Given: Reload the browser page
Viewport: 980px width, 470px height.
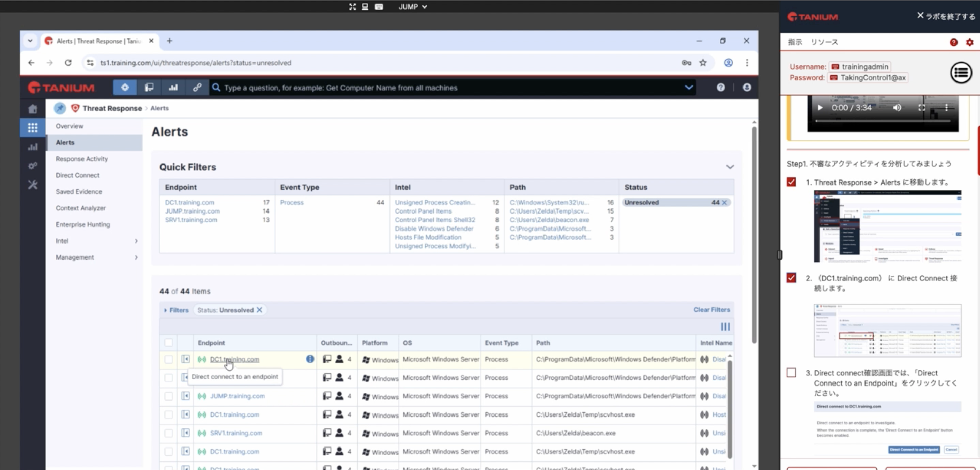Looking at the screenshot, I should 68,63.
